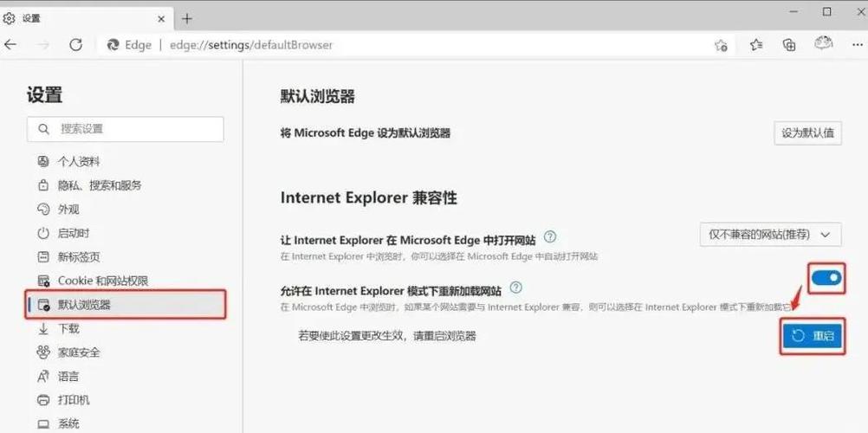Open the Favorites list icon

pos(756,45)
